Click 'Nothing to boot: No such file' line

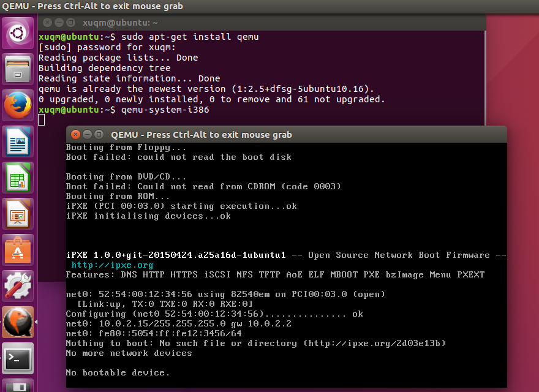point(256,343)
